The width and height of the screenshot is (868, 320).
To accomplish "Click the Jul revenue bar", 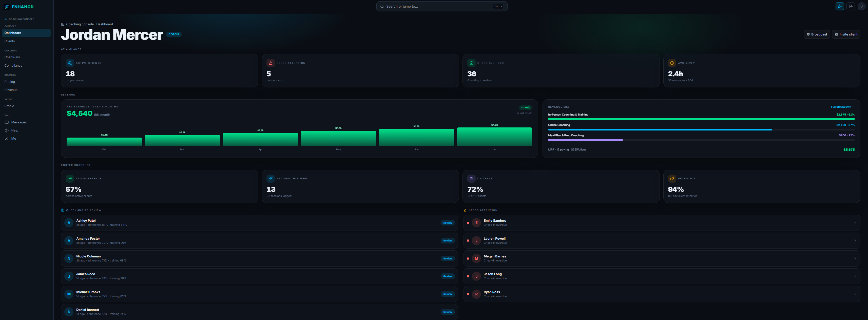I will coord(494,137).
